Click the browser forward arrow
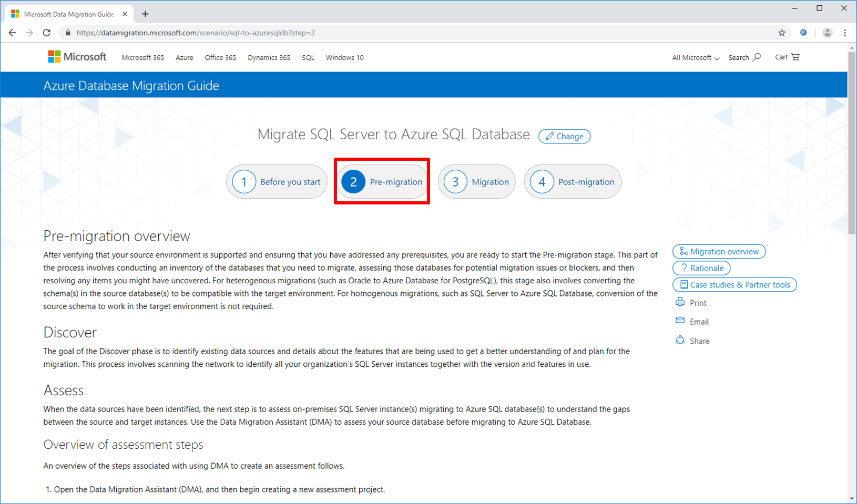Viewport: 857px width, 504px height. (x=29, y=33)
